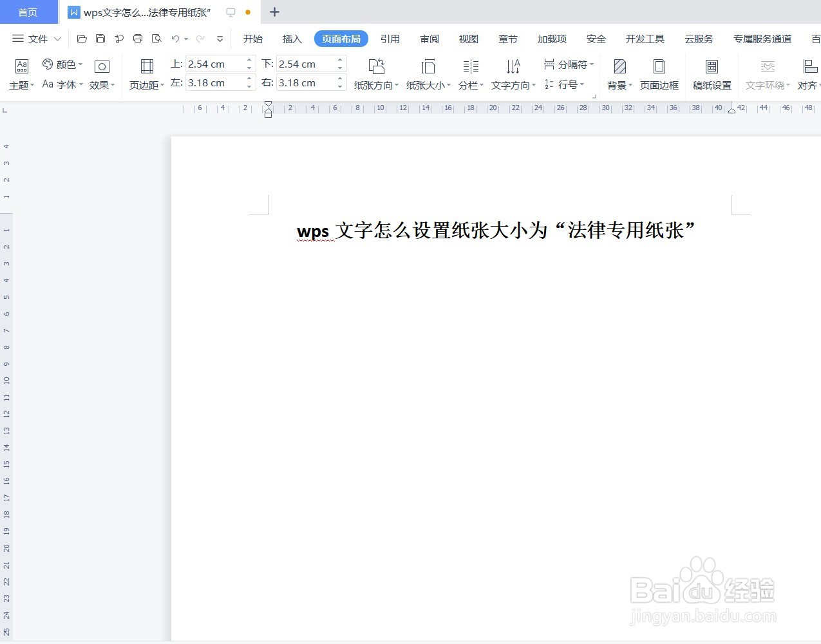Click the hamburger 文件 menu icon
Screen dimensions: 821x644
pyautogui.click(x=18, y=39)
